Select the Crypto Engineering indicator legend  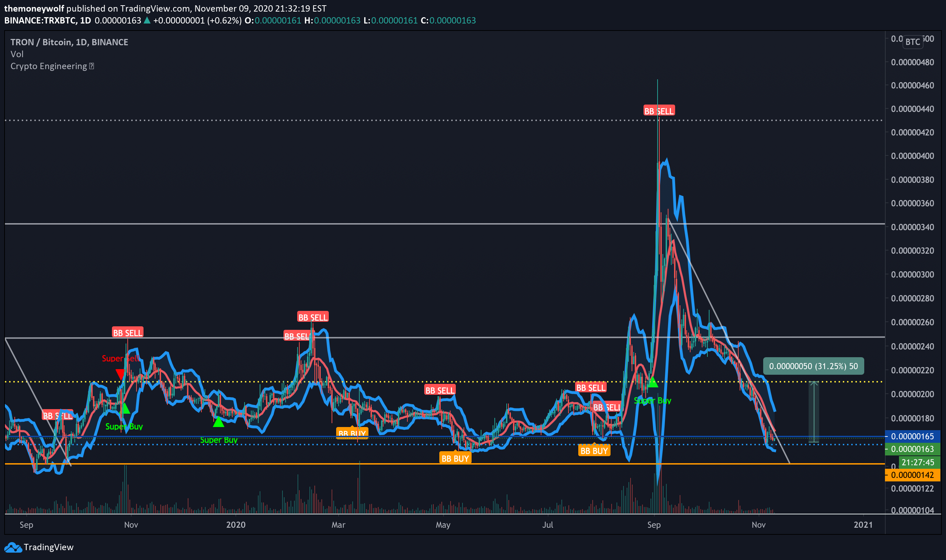click(x=49, y=66)
